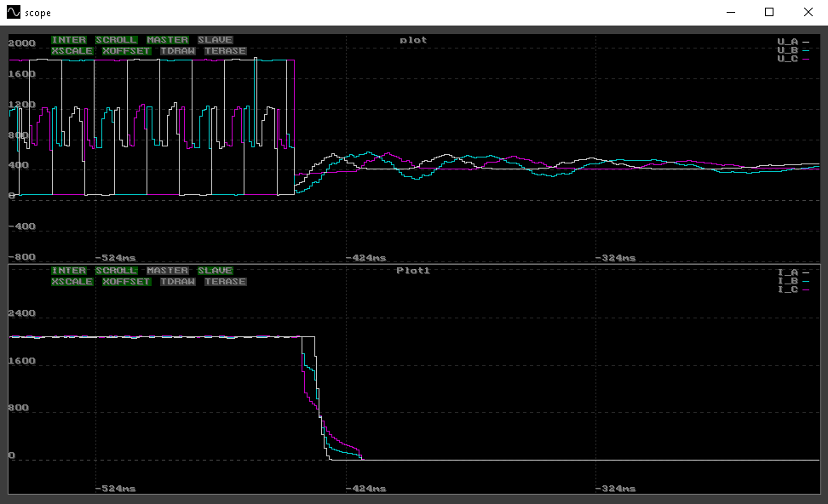Viewport: 828px width, 504px height.
Task: Toggle SCROLL in the upper plot
Action: [x=116, y=40]
